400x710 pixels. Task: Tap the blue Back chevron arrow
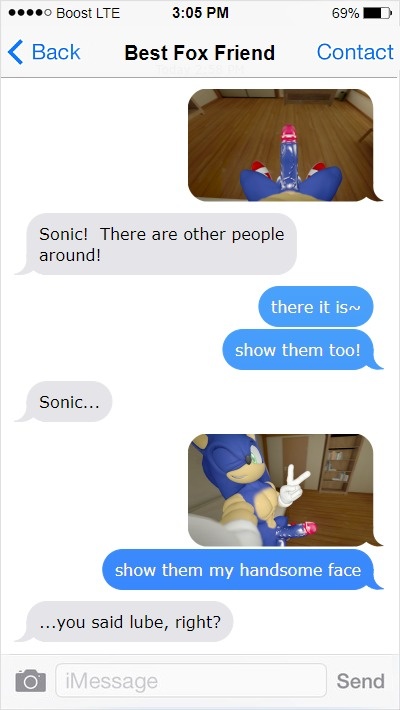click(15, 52)
